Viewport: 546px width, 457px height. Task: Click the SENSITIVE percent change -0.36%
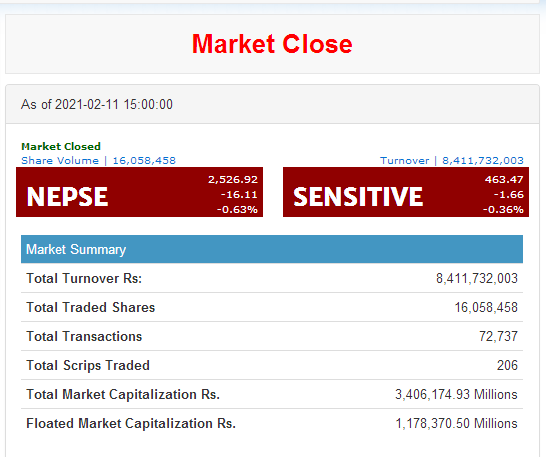(503, 209)
